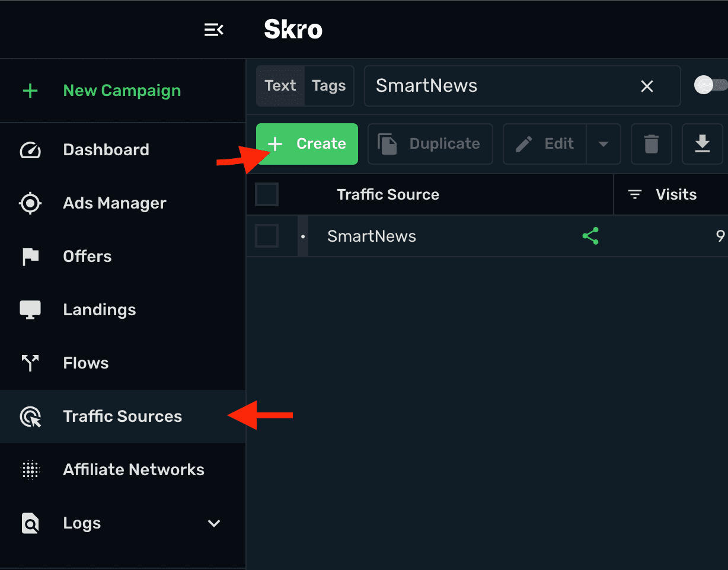
Task: Delete with the trash icon
Action: pyautogui.click(x=652, y=144)
